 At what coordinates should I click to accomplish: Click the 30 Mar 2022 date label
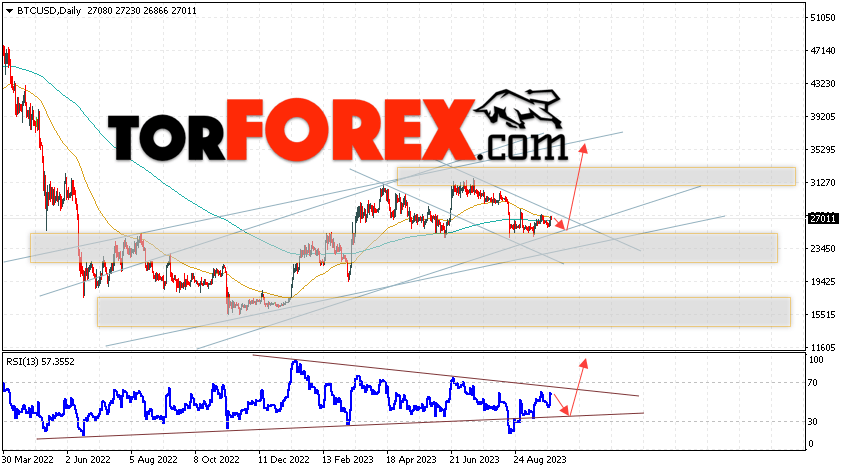[x=28, y=460]
